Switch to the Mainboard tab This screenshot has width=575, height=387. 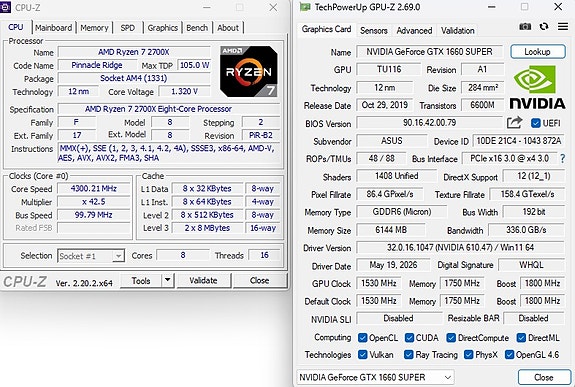tap(54, 28)
